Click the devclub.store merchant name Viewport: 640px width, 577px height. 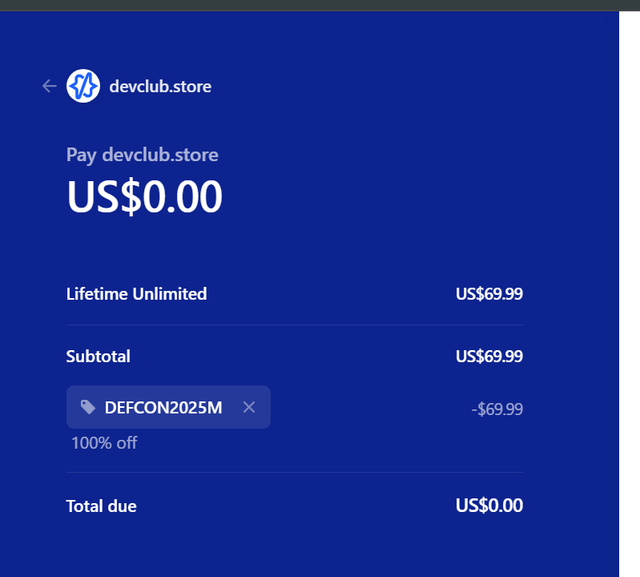tap(160, 87)
